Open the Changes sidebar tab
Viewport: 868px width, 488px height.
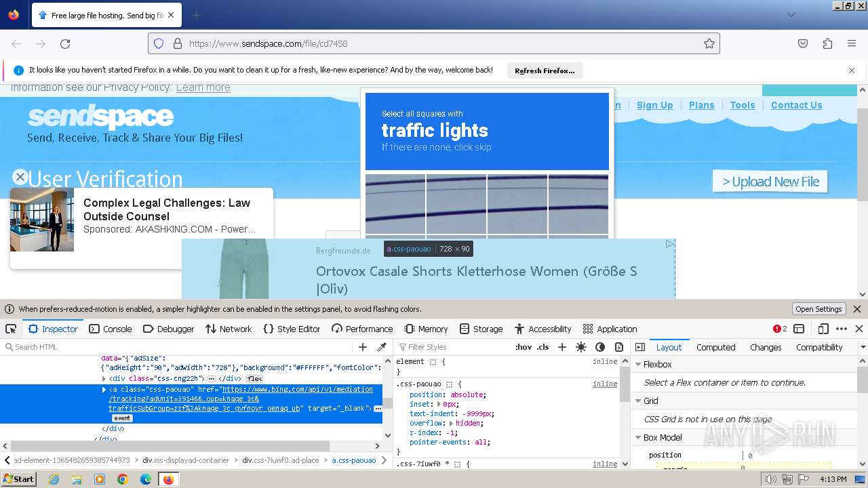point(766,347)
